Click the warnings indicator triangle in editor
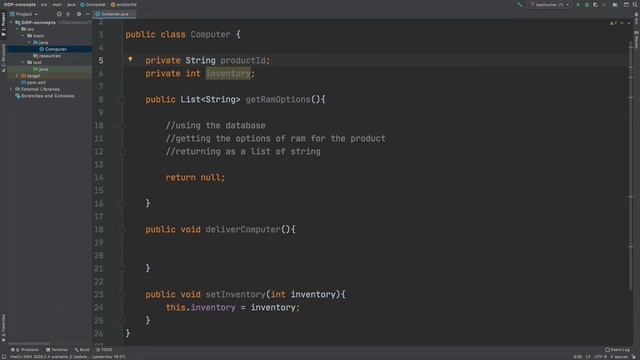Screen dimensions: 640x360 click(x=611, y=23)
